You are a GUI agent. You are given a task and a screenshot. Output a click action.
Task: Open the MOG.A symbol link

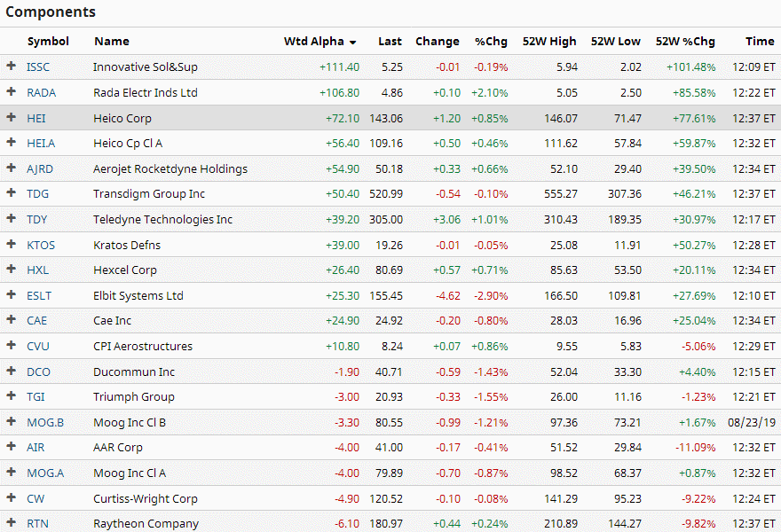point(45,473)
